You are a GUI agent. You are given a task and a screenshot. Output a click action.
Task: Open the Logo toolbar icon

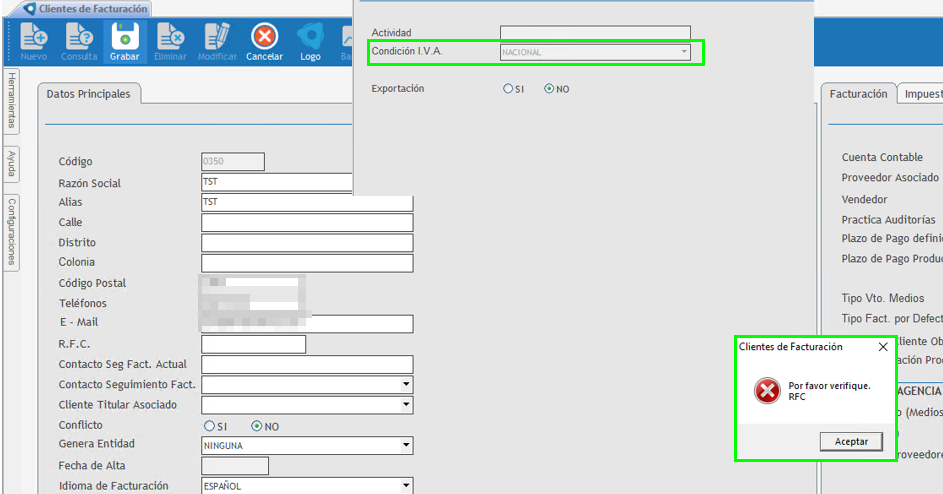point(310,42)
